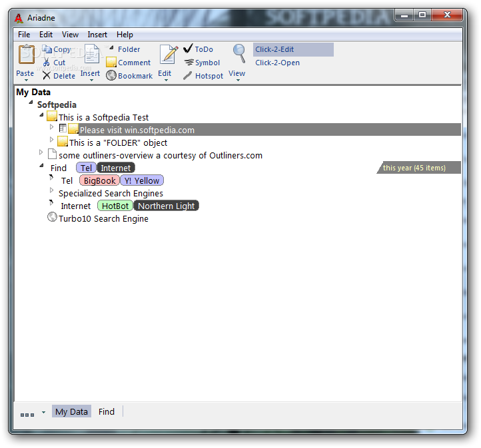
Task: Select 'some outliners-overview' row text
Action: coord(161,155)
